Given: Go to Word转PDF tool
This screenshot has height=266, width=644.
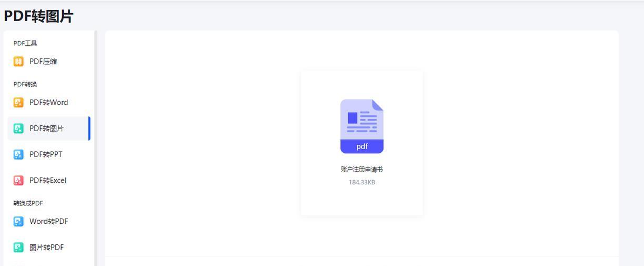Looking at the screenshot, I should [x=49, y=221].
